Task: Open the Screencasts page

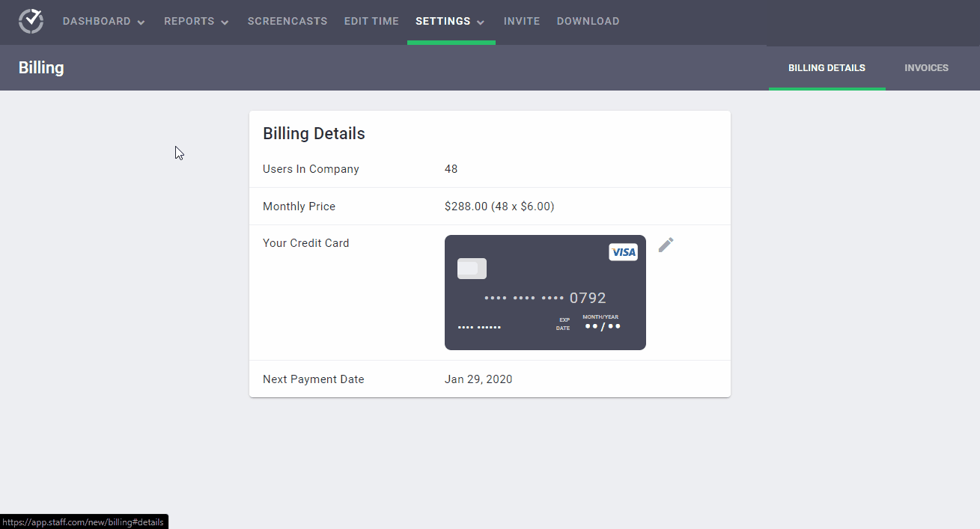Action: point(287,22)
